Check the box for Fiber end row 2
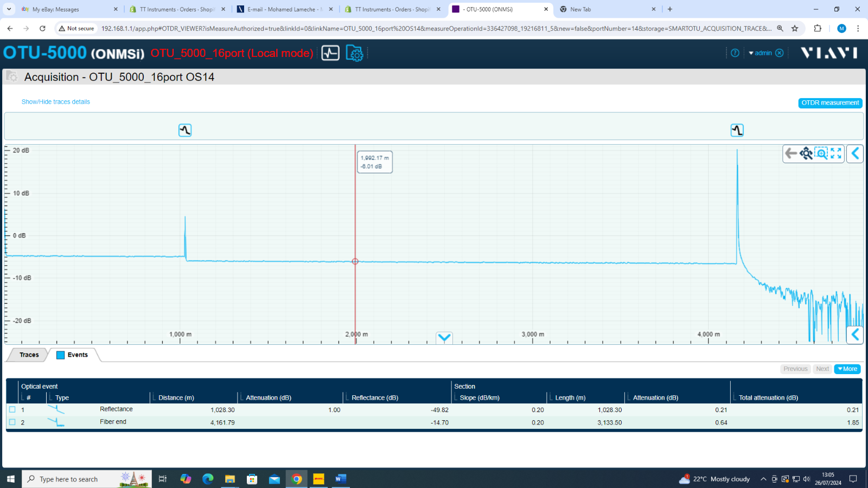The image size is (868, 488). [x=12, y=422]
